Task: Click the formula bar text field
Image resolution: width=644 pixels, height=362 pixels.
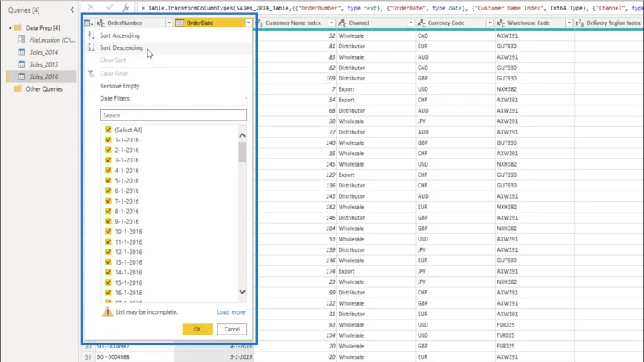Action: click(390, 8)
